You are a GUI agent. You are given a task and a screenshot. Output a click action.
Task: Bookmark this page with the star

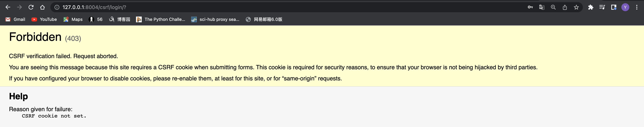point(576,7)
